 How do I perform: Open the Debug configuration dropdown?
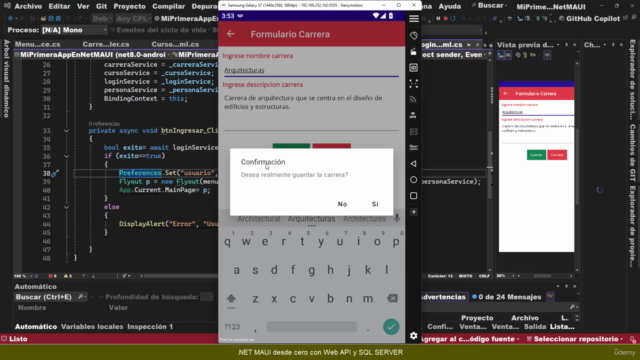tap(101, 19)
